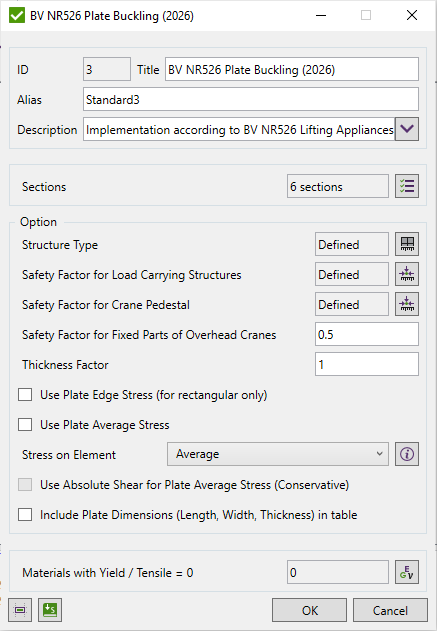Click the Cancel button
This screenshot has width=437, height=631.
390,610
